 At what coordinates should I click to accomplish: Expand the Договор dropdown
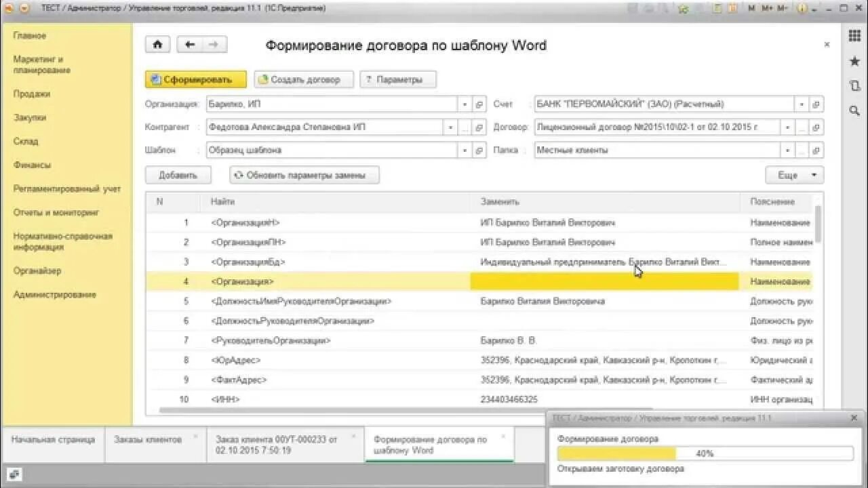[788, 127]
